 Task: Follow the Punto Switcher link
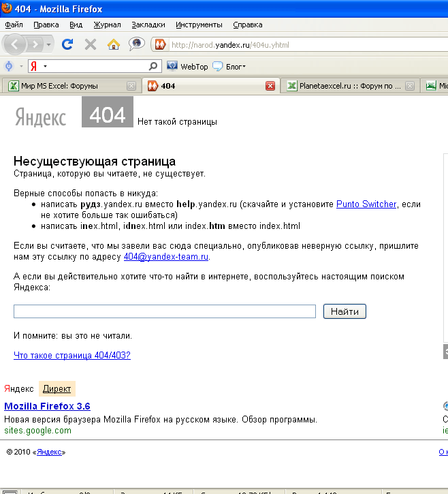366,204
